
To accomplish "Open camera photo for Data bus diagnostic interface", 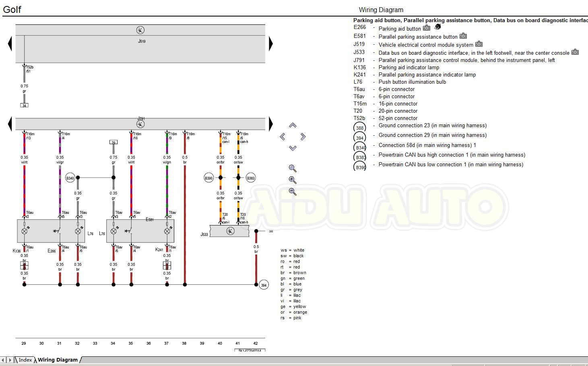I will coord(575,52).
